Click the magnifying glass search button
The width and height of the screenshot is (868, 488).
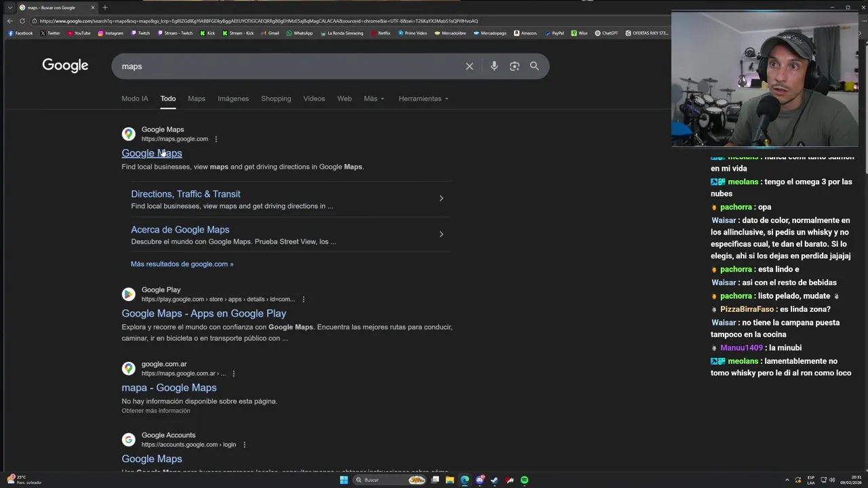pos(534,66)
